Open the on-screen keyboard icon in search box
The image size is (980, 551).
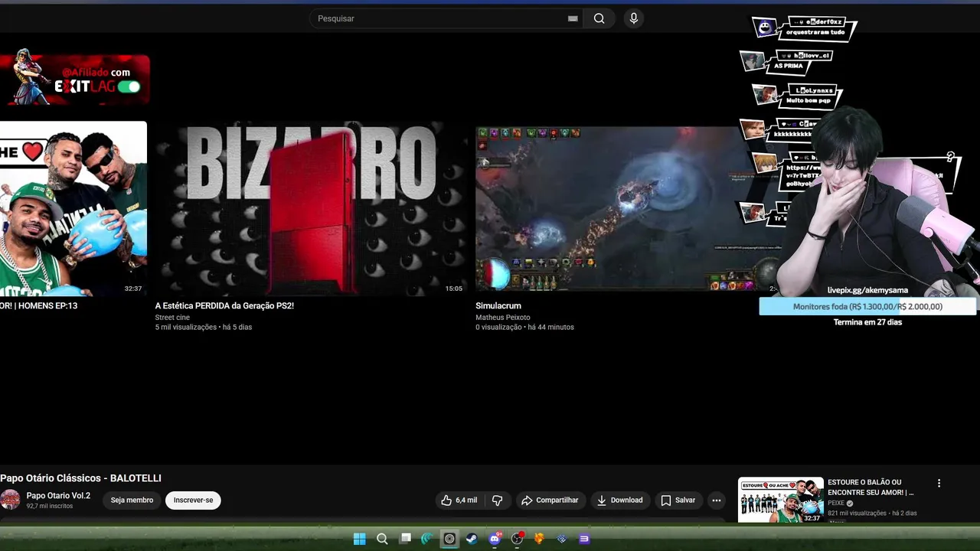click(x=573, y=18)
